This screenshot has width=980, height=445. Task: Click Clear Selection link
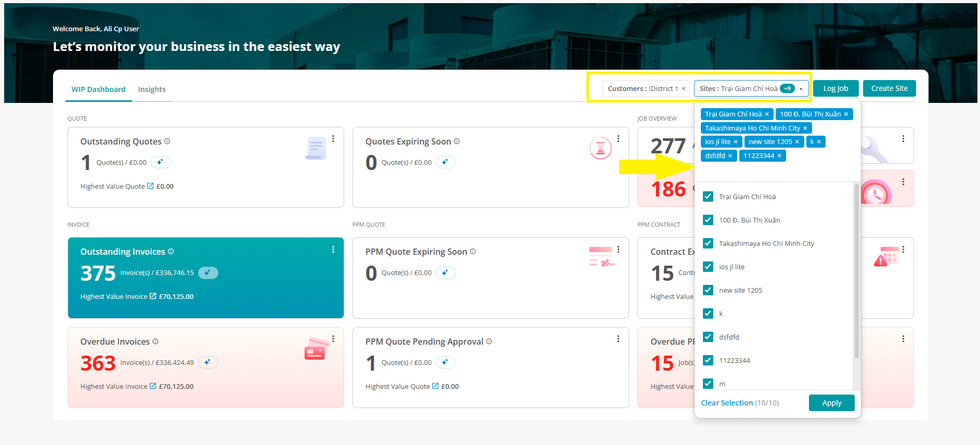pyautogui.click(x=727, y=403)
